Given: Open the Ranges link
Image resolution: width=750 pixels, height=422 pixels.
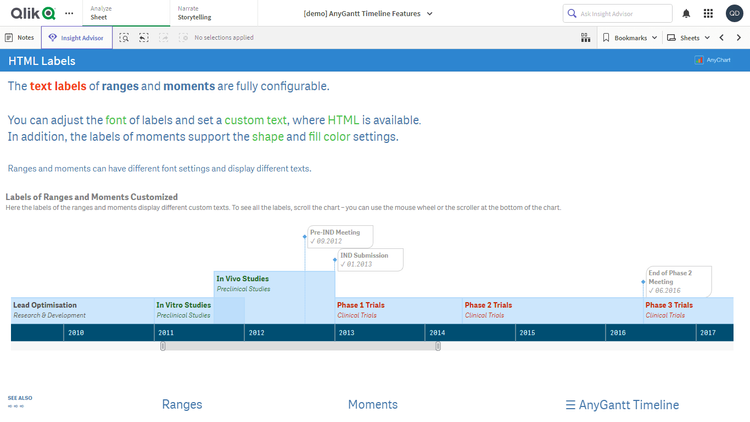Looking at the screenshot, I should tap(182, 405).
